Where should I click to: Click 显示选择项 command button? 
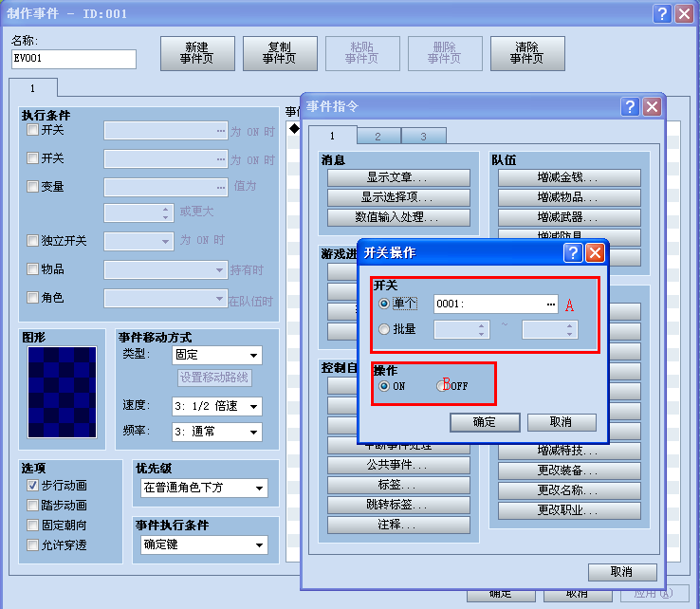pyautogui.click(x=398, y=197)
